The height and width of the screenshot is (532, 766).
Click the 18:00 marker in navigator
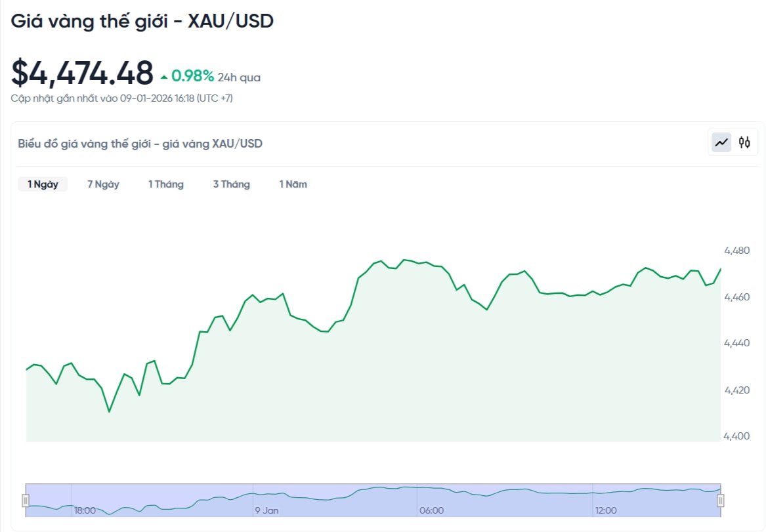coord(85,510)
